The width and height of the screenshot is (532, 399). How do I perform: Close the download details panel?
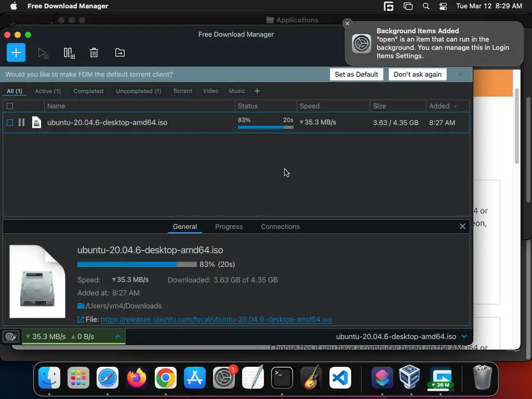coord(462,227)
